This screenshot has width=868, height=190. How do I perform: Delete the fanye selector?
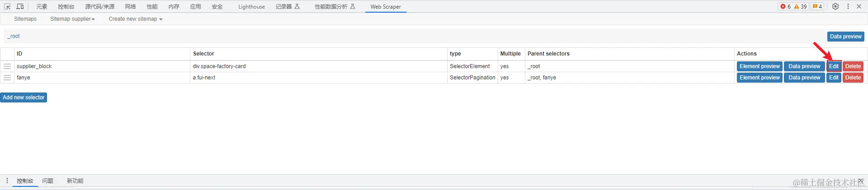tap(853, 78)
